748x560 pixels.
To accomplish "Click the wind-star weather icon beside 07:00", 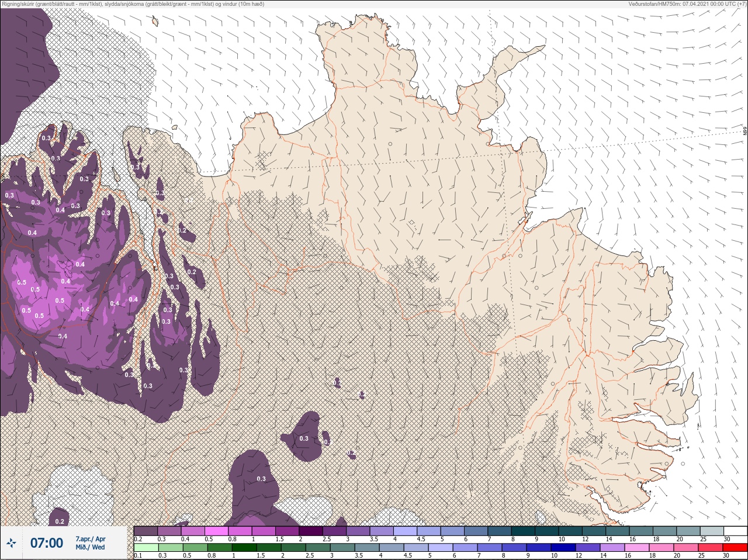I will (11, 543).
